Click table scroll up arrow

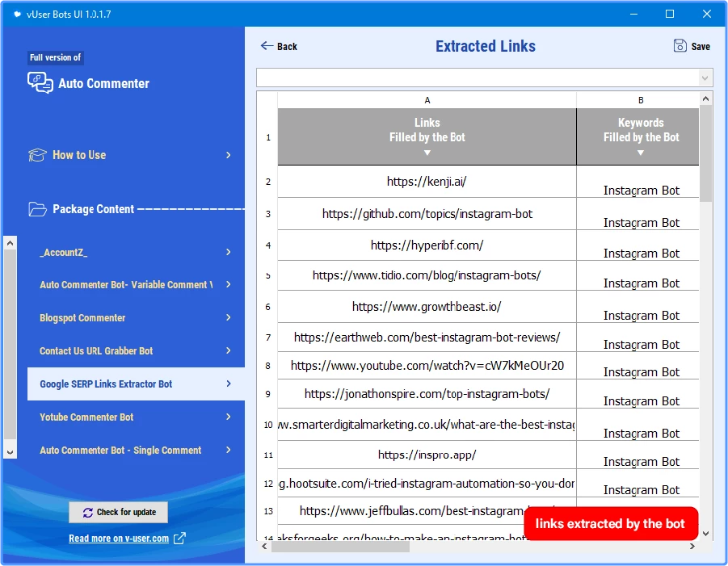705,99
